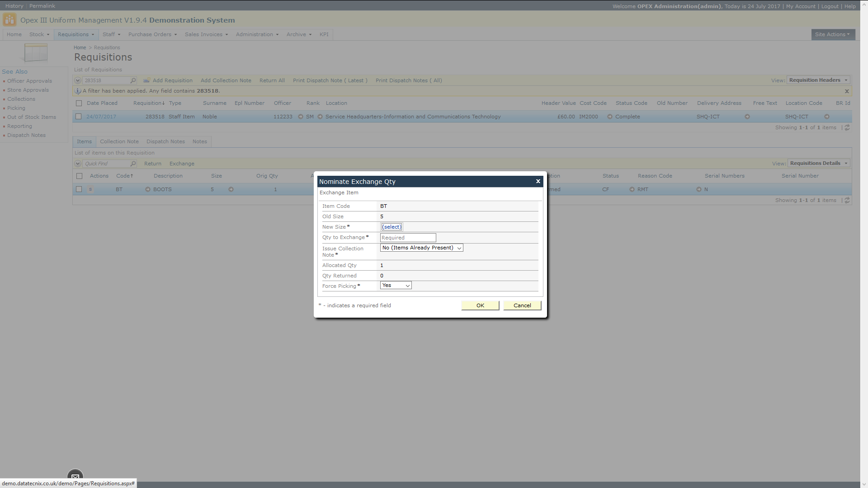This screenshot has width=868, height=488.
Task: Click the arrow icon beside size 5
Action: pos(231,189)
